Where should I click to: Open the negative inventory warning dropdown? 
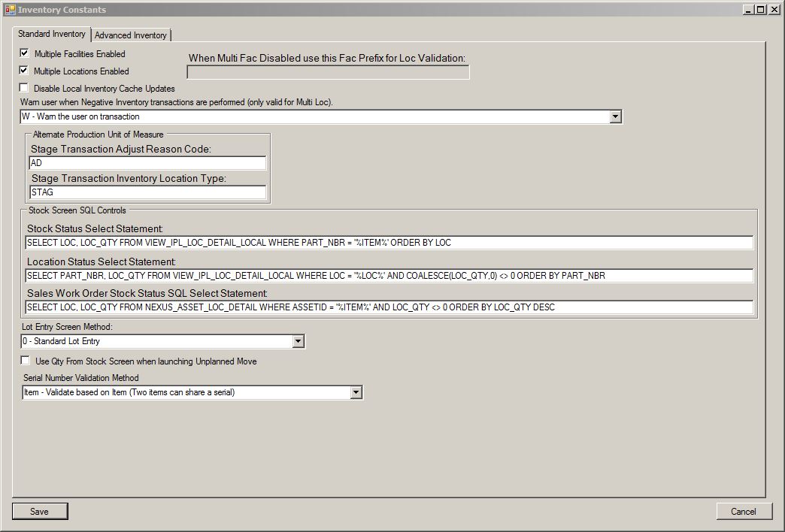(x=615, y=116)
